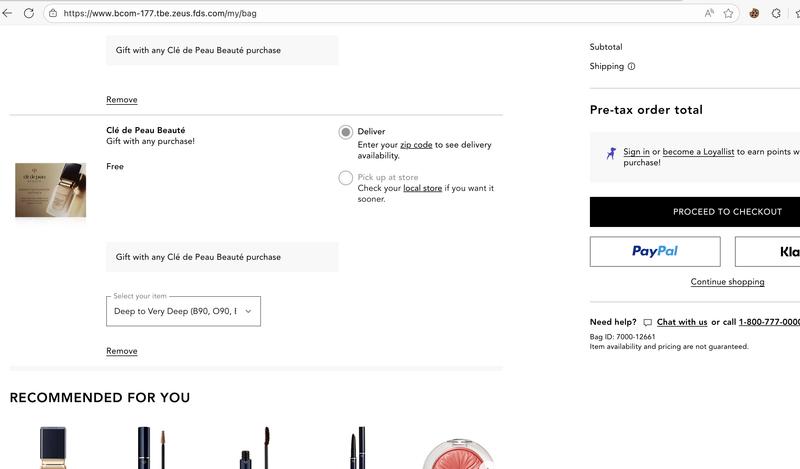Click the lock icon beside the URL
The image size is (800, 469).
(x=53, y=13)
